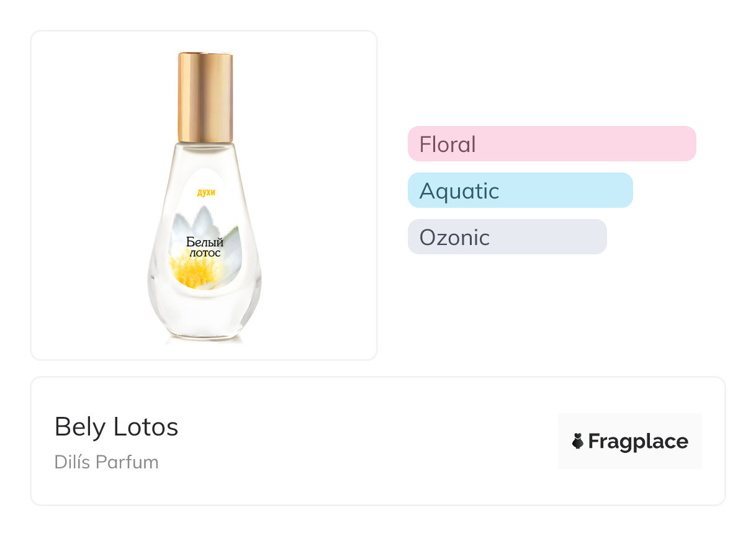Click the clear glass neck below the cap
Screen dimensions: 756x536
tap(205, 151)
